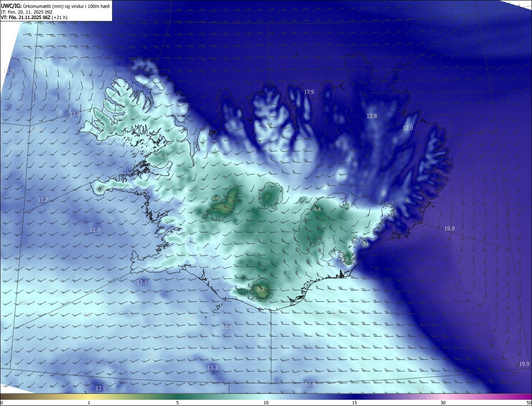Click the 4.4 value on the map
Viewport: 532px width, 406px height.
(317, 210)
